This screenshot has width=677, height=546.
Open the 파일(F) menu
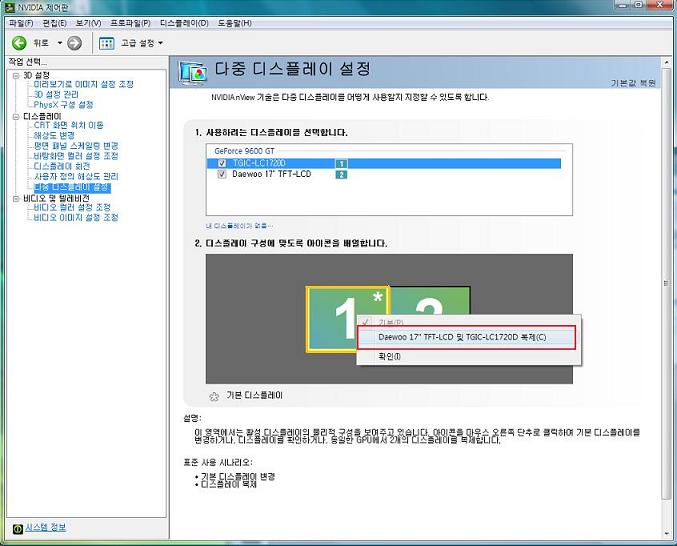click(21, 23)
